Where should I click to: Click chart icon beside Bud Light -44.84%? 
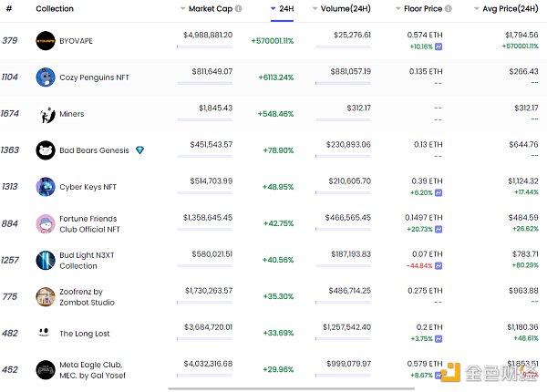(x=439, y=265)
